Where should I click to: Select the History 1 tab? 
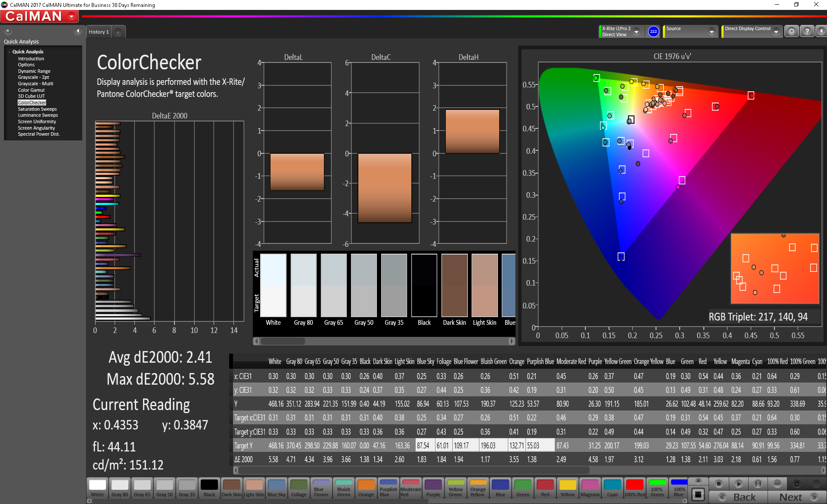[99, 32]
